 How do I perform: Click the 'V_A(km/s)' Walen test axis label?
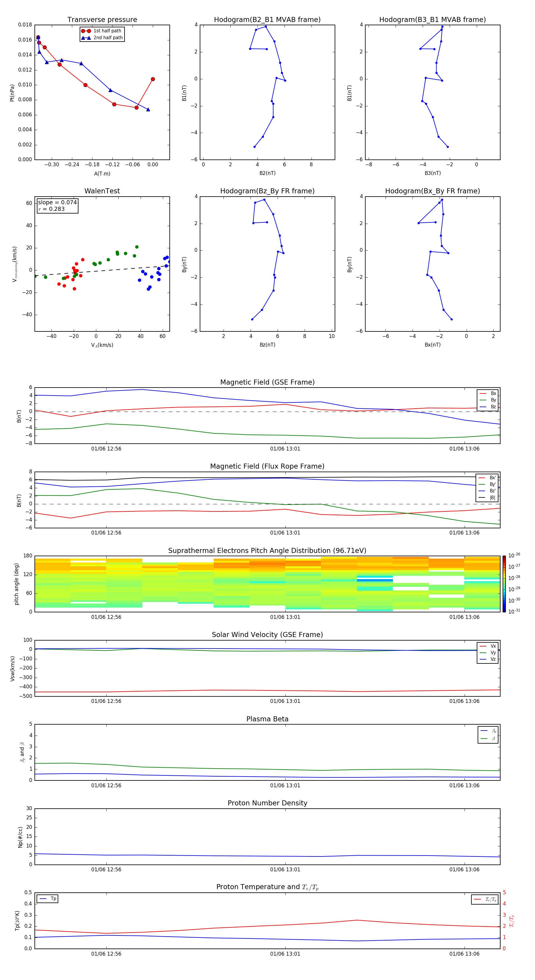coord(102,345)
